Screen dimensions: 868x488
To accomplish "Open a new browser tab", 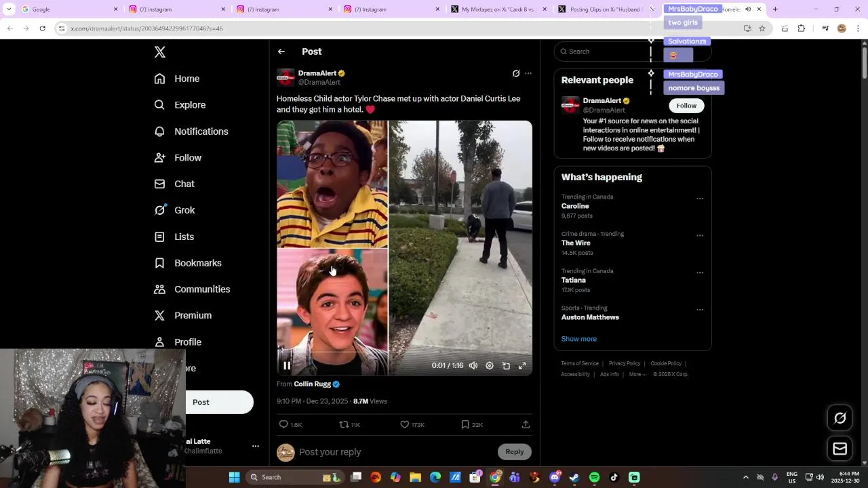I will [x=775, y=9].
